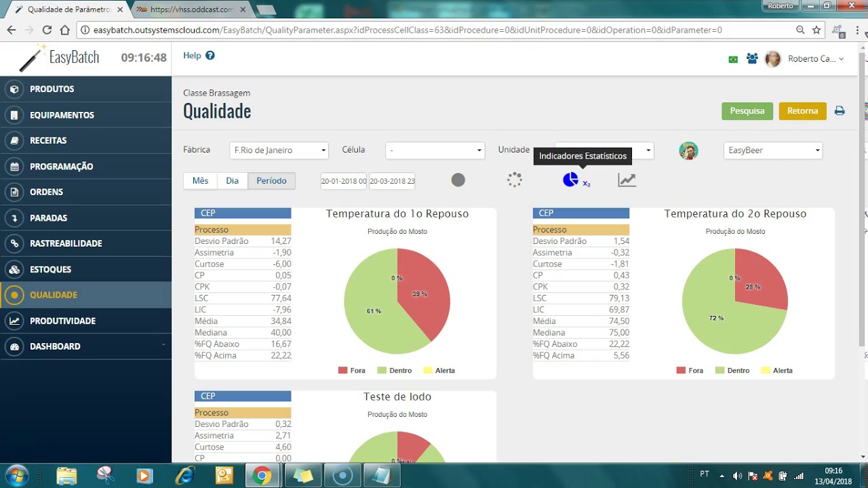Click the green Dentro legend swatch under Temperatura do 2o Repouso

pos(720,371)
